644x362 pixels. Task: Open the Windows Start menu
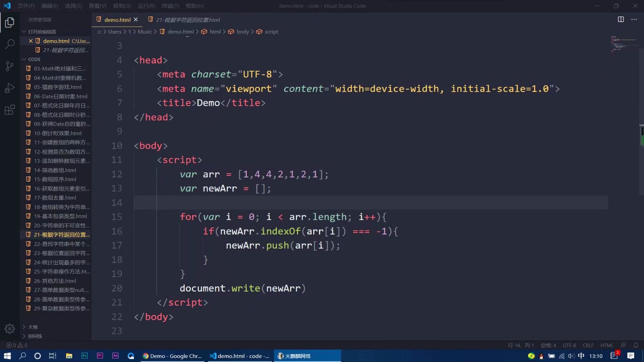[x=7, y=356]
